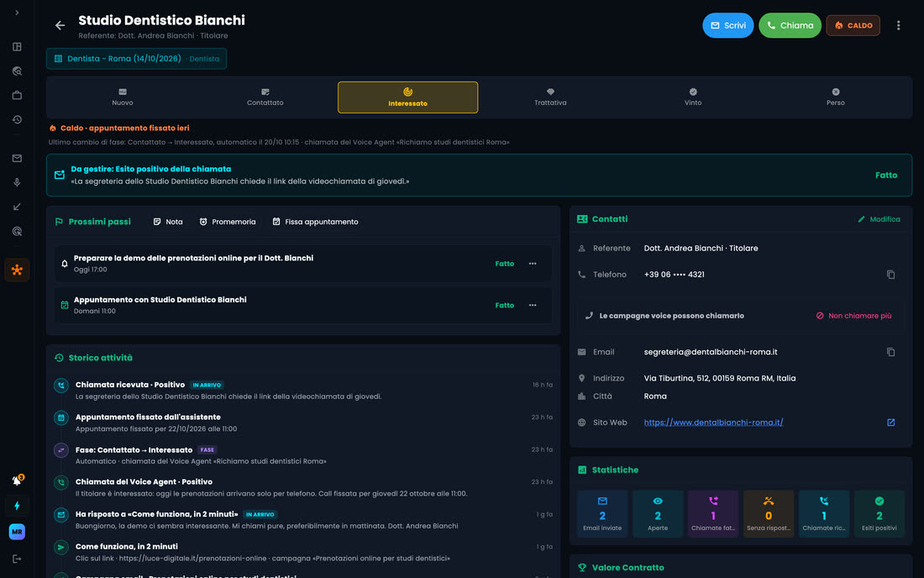Image resolution: width=924 pixels, height=578 pixels.
Task: Toggle Non chiamare più for voice campaigns
Action: [x=853, y=316]
